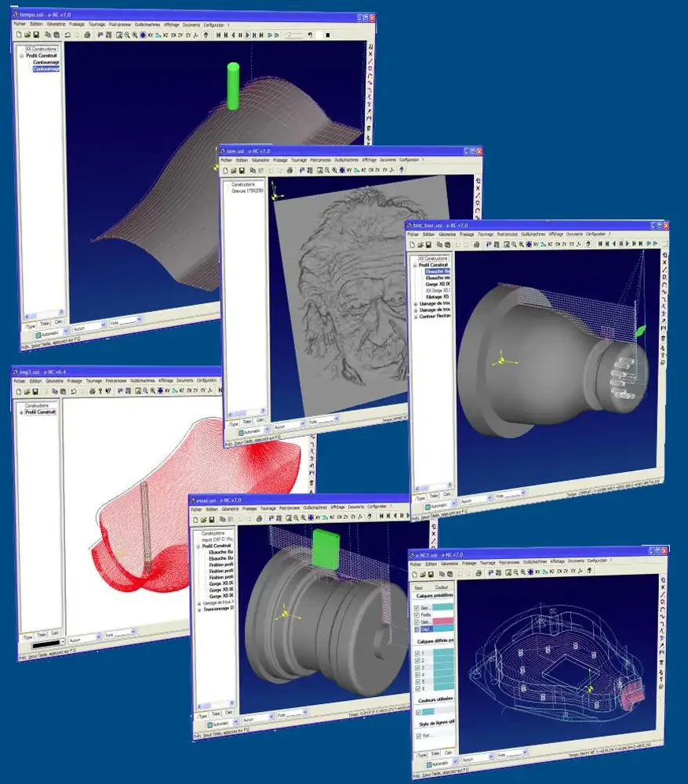
Task: Stop simulation with black square in tempo.usi
Action: coord(328,35)
